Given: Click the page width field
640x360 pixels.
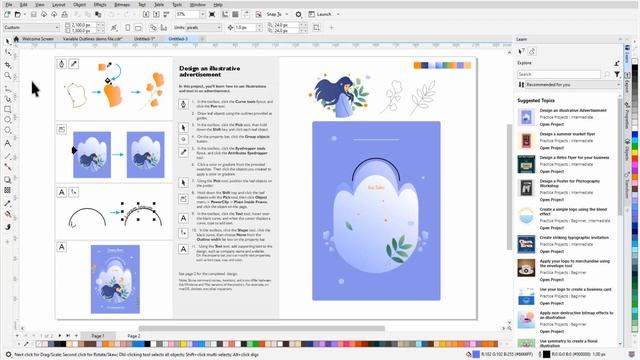Looking at the screenshot, I should (x=84, y=25).
